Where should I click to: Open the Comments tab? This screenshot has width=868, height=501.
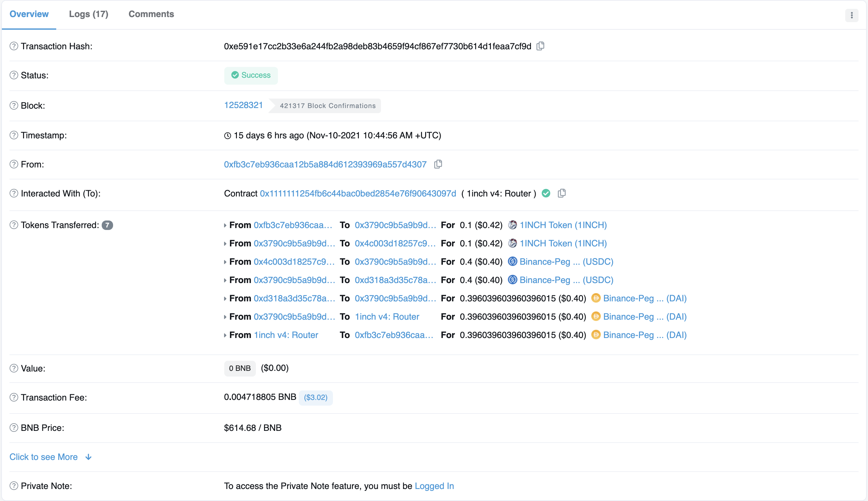point(151,14)
